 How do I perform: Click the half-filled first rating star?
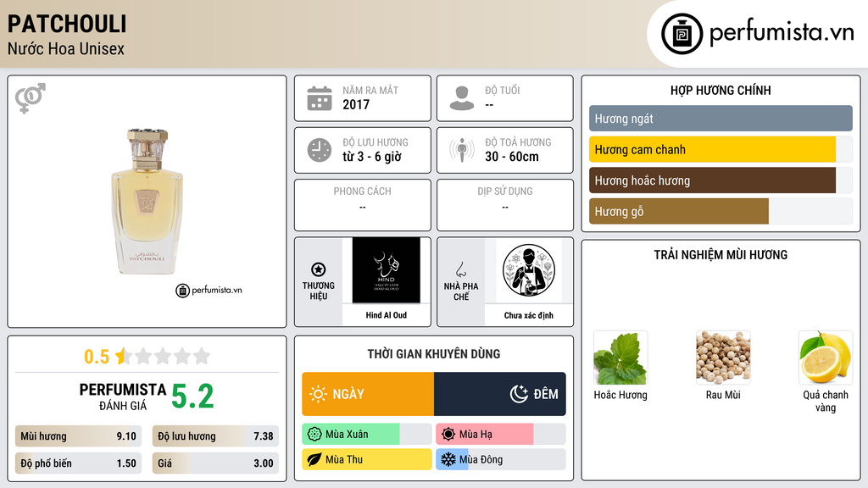click(123, 356)
